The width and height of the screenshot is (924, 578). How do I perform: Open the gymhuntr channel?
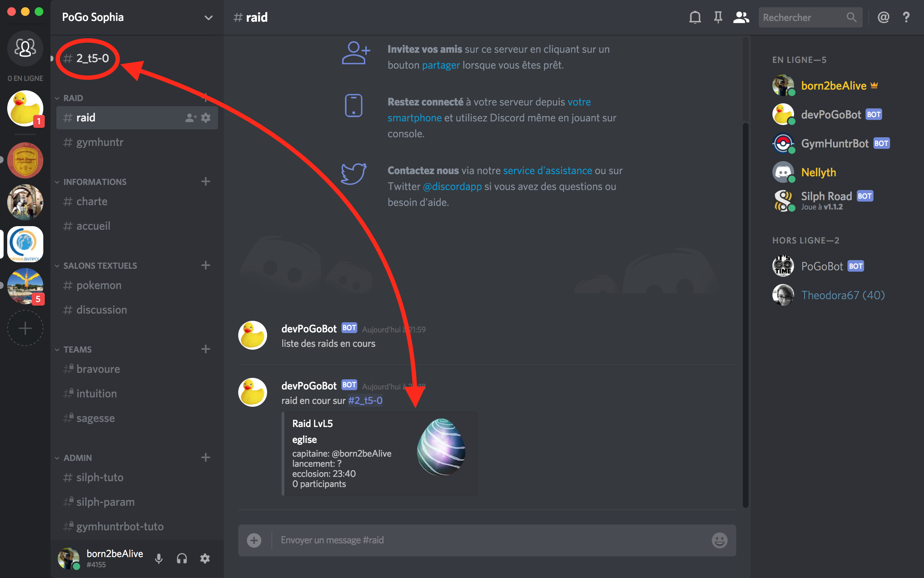137,142
